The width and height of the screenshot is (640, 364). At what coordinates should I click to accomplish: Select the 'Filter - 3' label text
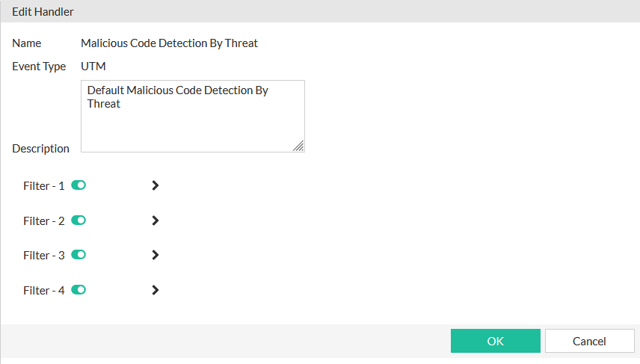[x=44, y=256]
